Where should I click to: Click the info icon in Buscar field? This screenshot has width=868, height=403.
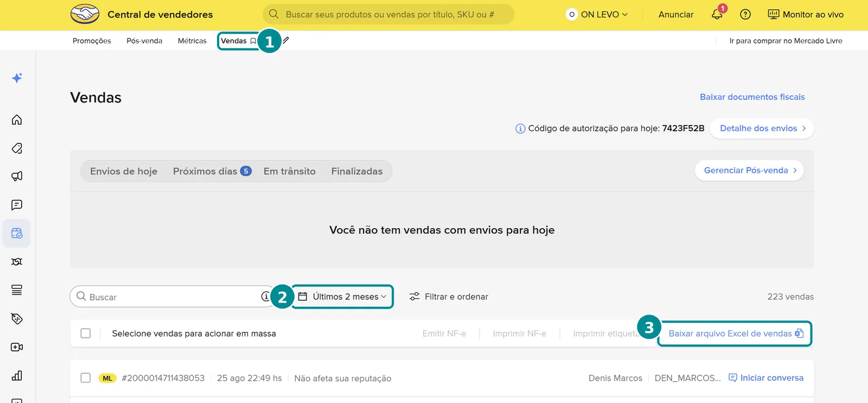pyautogui.click(x=265, y=297)
